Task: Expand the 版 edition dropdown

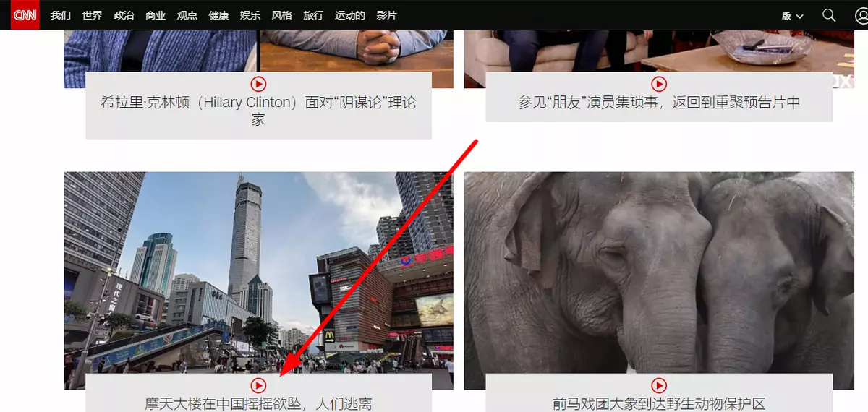Action: [x=793, y=16]
